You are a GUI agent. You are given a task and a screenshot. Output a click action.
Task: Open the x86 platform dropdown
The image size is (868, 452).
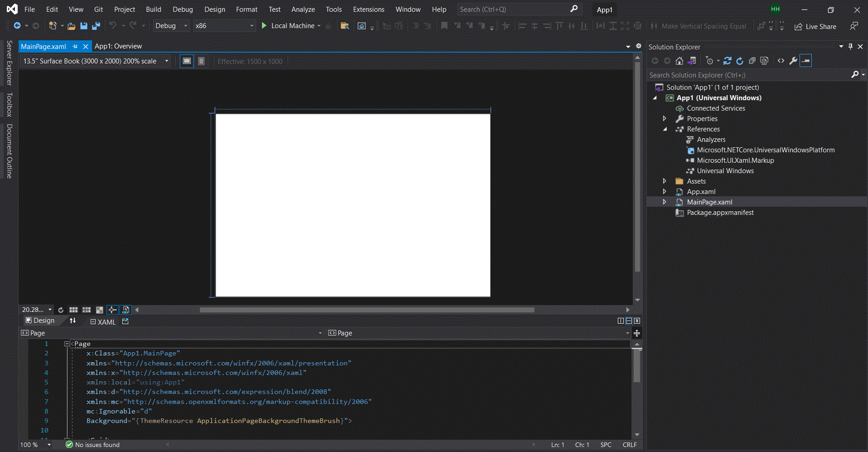(x=251, y=26)
